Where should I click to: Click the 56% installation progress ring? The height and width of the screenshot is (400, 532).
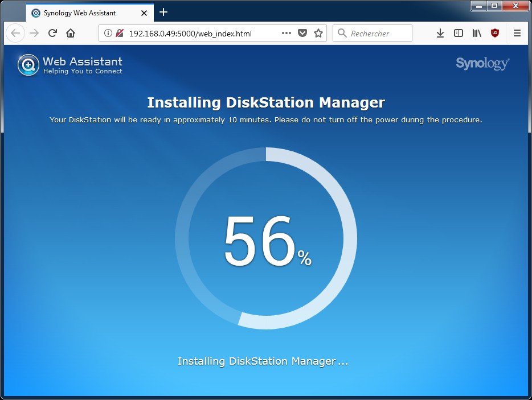coord(266,238)
